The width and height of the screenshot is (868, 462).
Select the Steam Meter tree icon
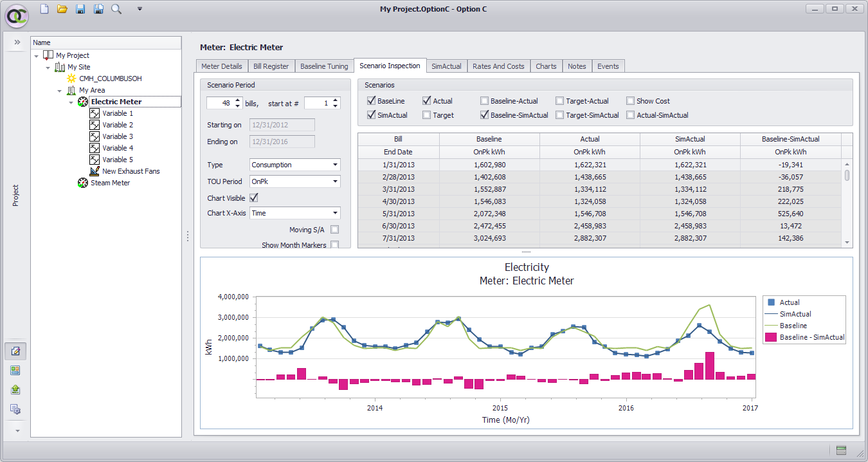point(82,183)
